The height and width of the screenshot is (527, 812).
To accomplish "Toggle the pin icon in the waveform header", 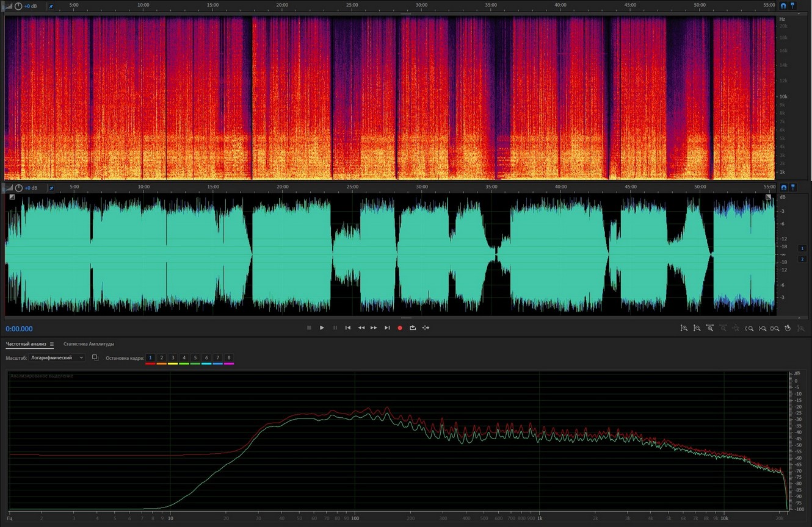I will point(51,188).
